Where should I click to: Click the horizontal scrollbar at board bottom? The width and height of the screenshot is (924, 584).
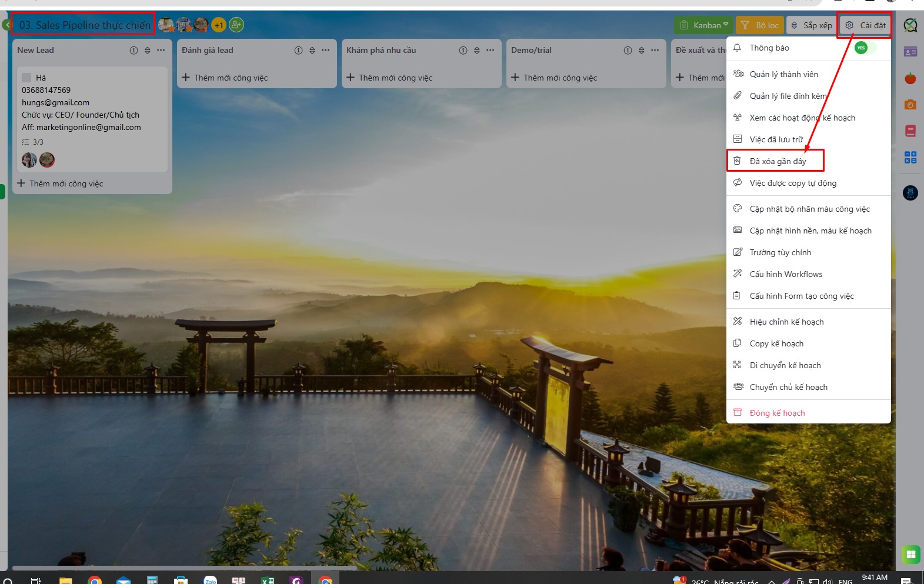[x=184, y=568]
